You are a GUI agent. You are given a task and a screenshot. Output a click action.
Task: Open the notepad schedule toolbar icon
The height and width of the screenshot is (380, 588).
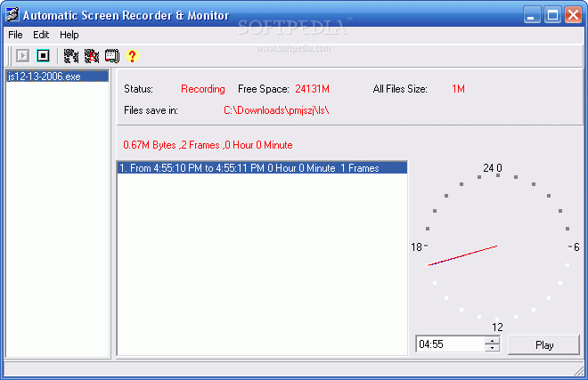(x=111, y=56)
